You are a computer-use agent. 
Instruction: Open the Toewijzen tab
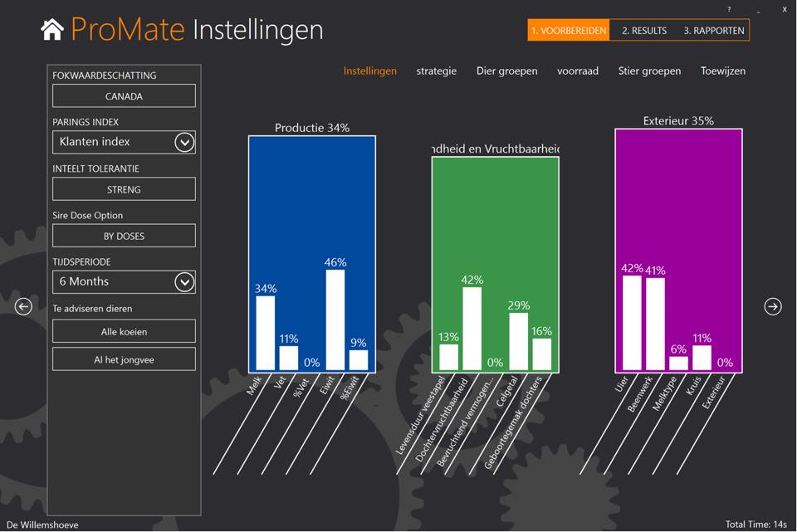tap(723, 71)
